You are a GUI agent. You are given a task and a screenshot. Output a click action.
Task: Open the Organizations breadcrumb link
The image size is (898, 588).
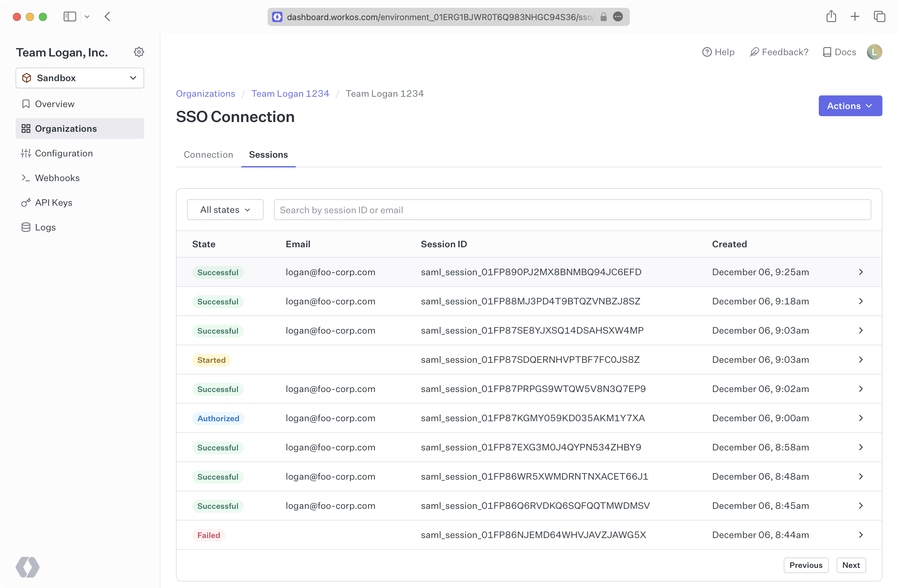205,93
